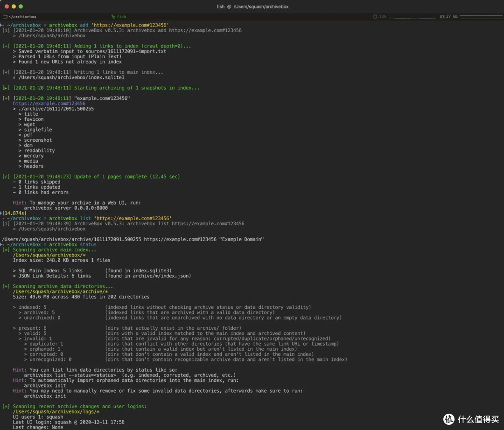Click the fish process label in tab bar
Screen dimensions: 504x430
(119, 17)
